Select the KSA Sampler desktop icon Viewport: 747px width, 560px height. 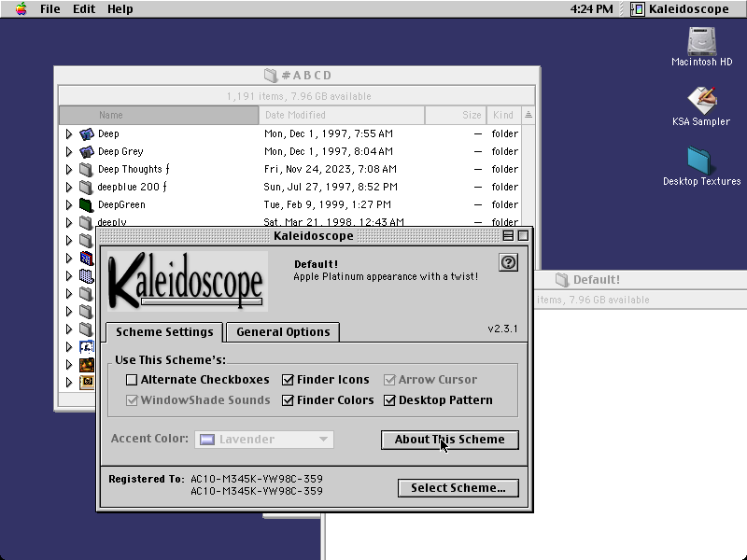pos(701,101)
